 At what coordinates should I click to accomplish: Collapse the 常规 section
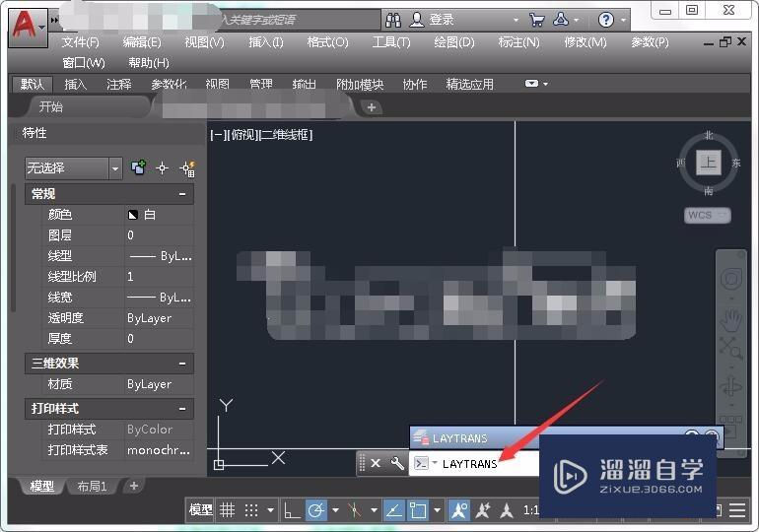[182, 194]
